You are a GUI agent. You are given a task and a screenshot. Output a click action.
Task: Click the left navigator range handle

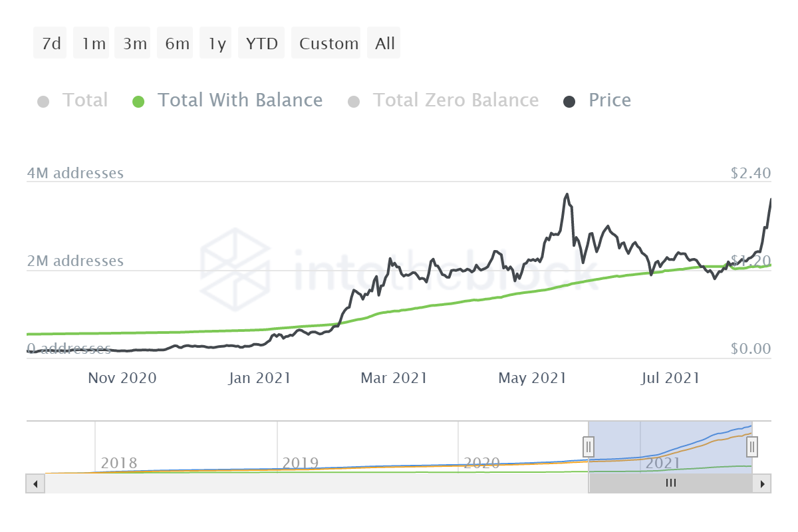pos(589,446)
